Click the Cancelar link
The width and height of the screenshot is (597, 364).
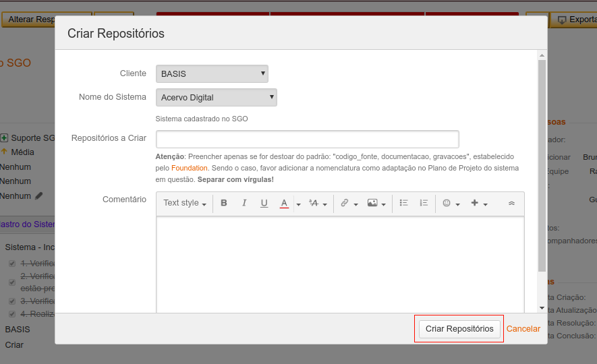[523, 329]
